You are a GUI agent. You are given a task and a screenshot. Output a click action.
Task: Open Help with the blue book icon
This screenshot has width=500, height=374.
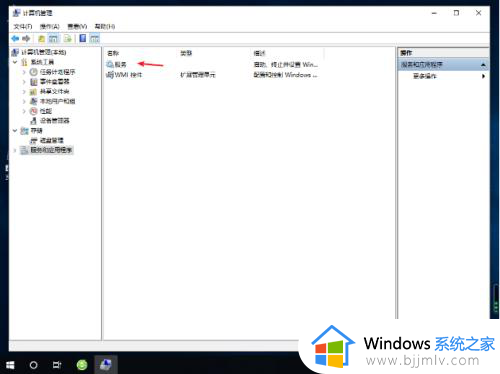coord(83,39)
